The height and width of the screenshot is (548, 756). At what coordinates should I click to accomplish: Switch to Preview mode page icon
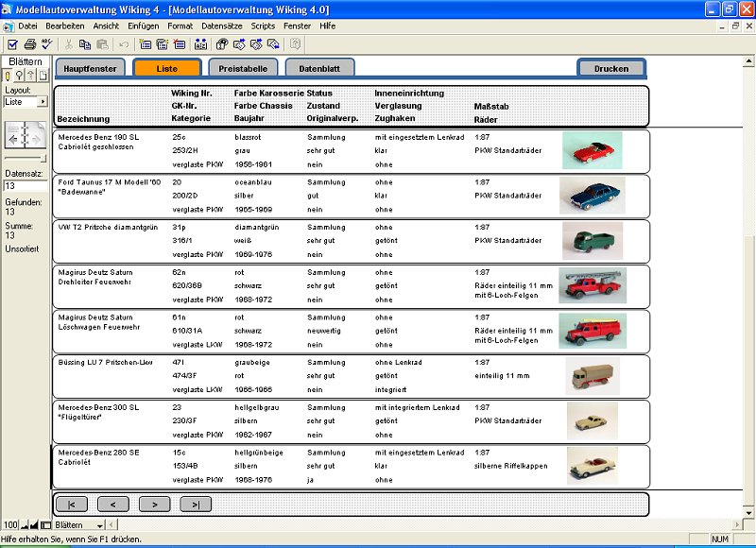click(43, 76)
